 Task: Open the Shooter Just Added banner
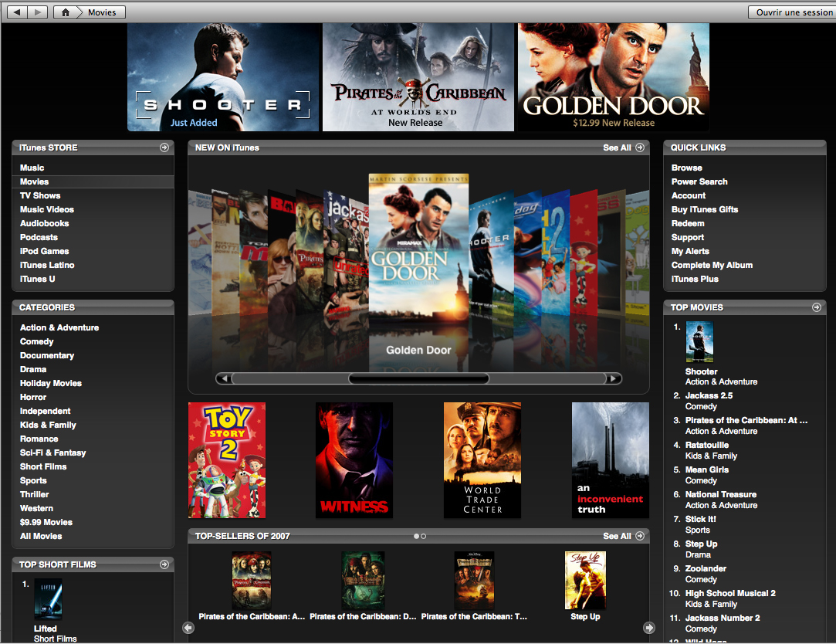223,76
